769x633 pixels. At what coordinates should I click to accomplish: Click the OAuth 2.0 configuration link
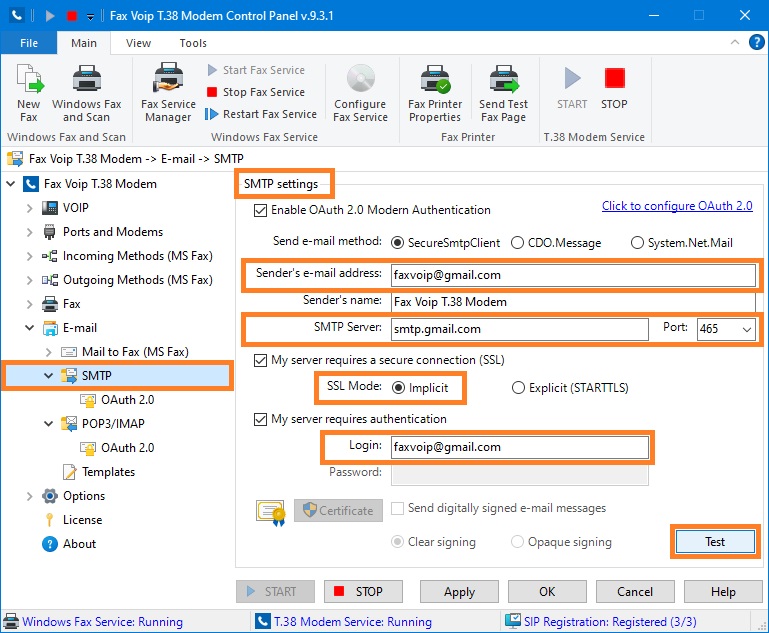677,206
